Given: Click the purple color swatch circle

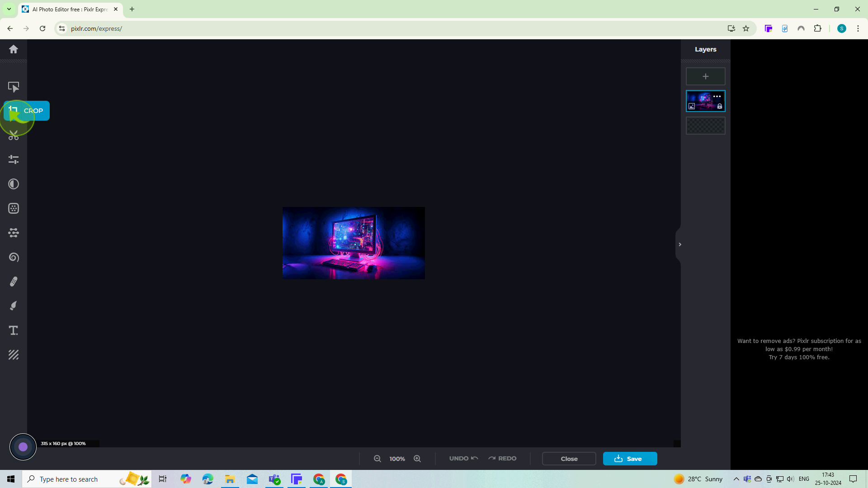Looking at the screenshot, I should 23,447.
